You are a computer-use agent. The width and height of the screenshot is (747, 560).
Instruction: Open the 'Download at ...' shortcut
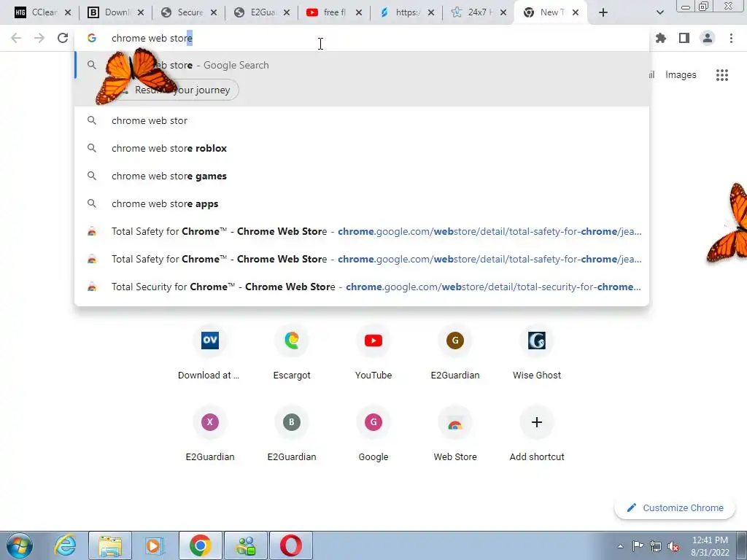209,353
